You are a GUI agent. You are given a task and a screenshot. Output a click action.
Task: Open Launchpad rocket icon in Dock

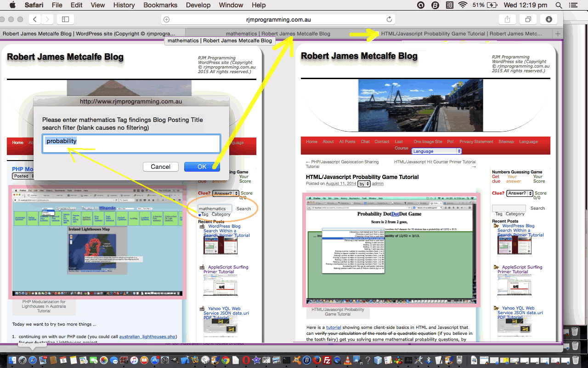22,360
